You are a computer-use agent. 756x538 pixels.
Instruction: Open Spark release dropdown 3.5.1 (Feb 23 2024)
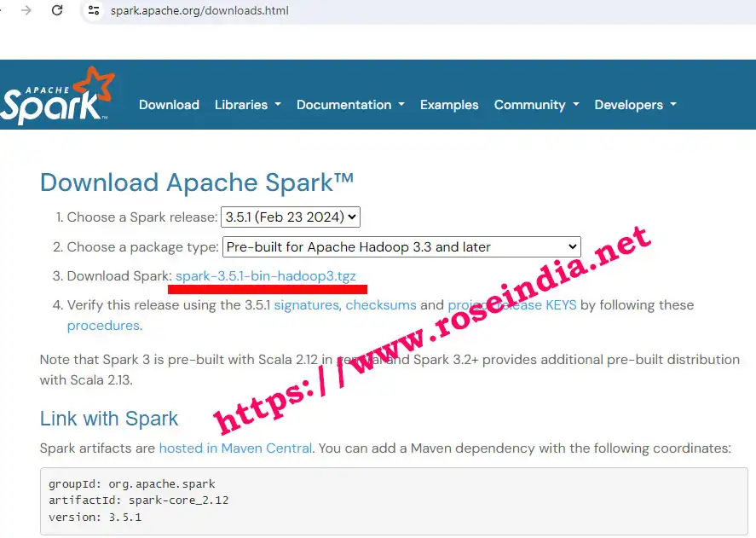click(x=291, y=217)
